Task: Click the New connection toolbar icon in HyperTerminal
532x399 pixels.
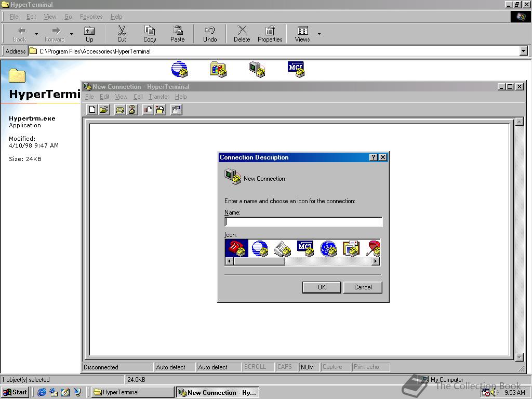Action: point(92,110)
